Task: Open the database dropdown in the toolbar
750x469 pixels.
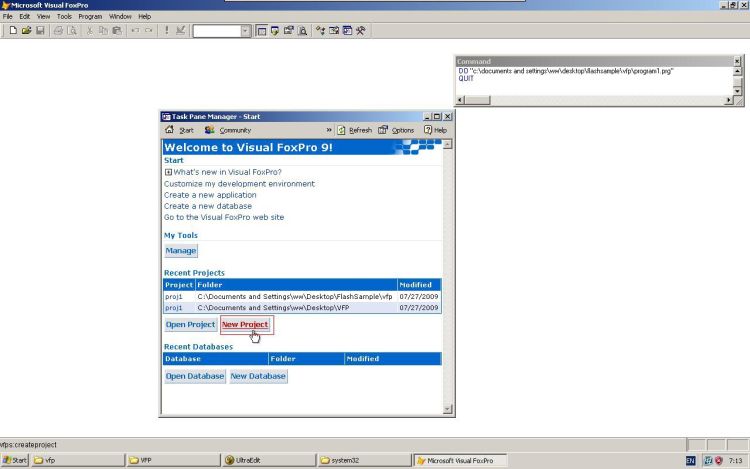Action: point(245,31)
